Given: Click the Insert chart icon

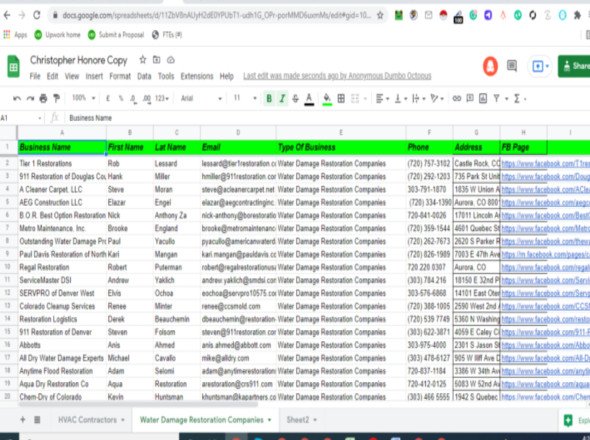Looking at the screenshot, I should 483,99.
